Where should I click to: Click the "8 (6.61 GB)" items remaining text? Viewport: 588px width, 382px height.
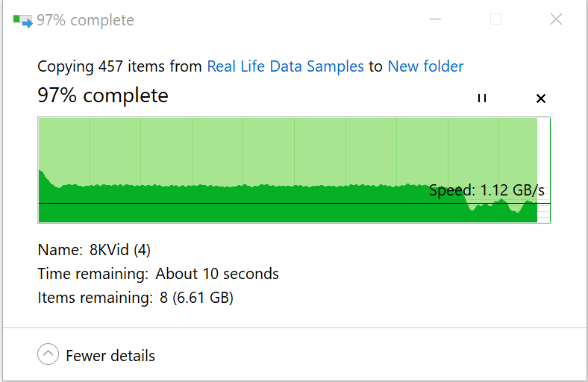196,298
